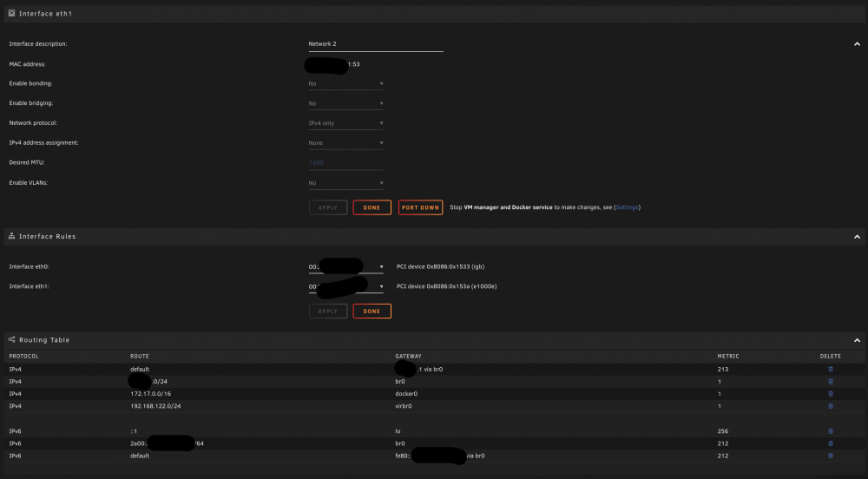The image size is (868, 479).
Task: Open the Enable bonding dropdown
Action: click(346, 83)
